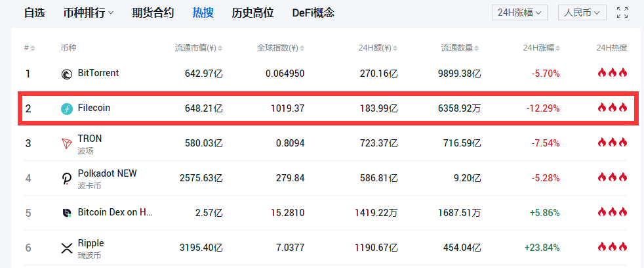
Task: Click Bitcoin Dex index value 15.2810
Action: click(288, 213)
